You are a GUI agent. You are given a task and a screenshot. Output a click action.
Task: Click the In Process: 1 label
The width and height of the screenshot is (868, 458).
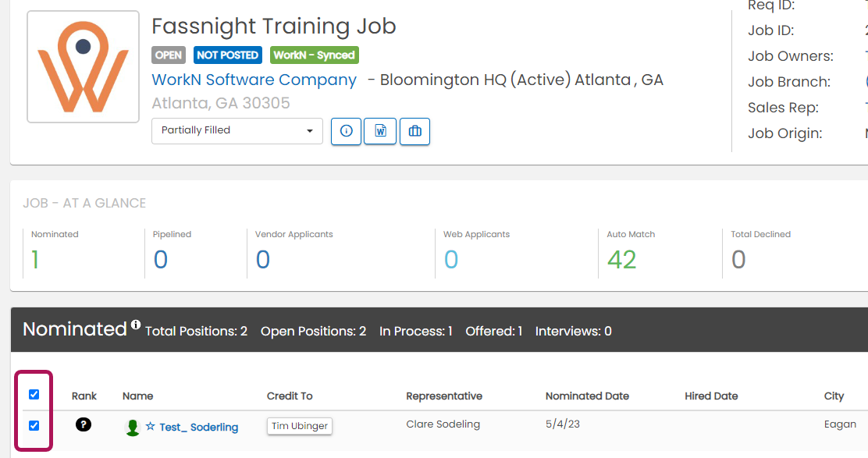(x=416, y=332)
